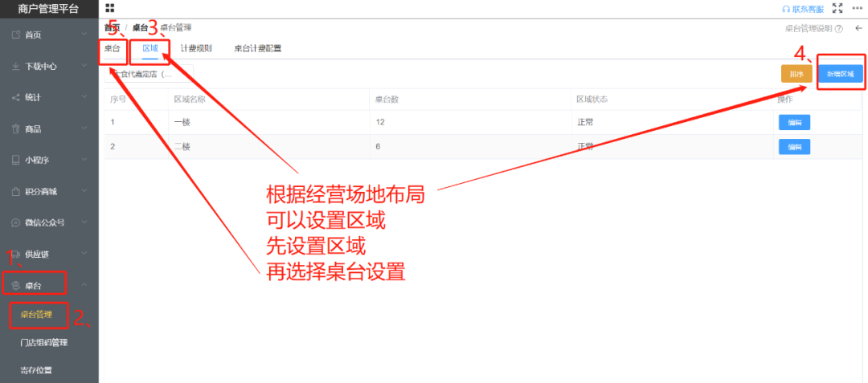Click the gift icon beside 积分商城

[x=16, y=192]
